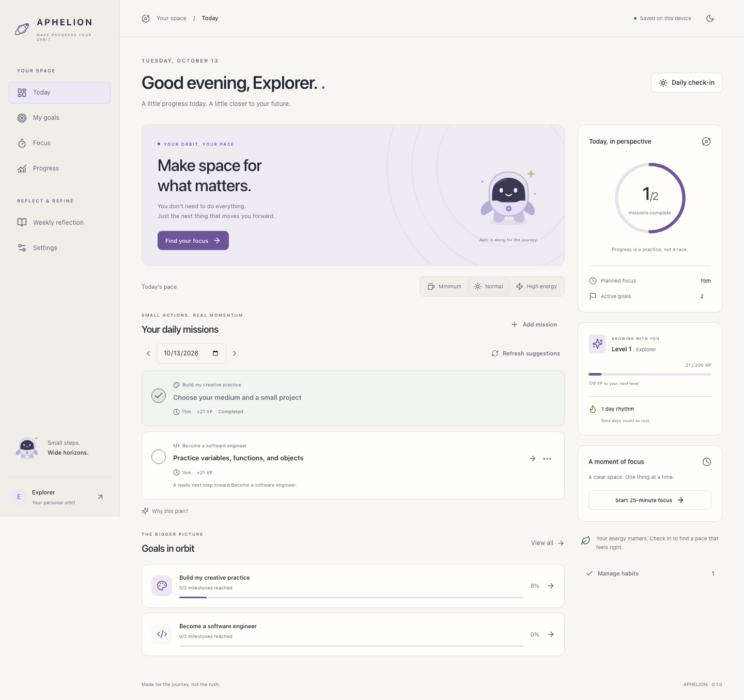Click View all for Goals in orbit
Screen dimensions: 744x700
pyautogui.click(x=547, y=543)
